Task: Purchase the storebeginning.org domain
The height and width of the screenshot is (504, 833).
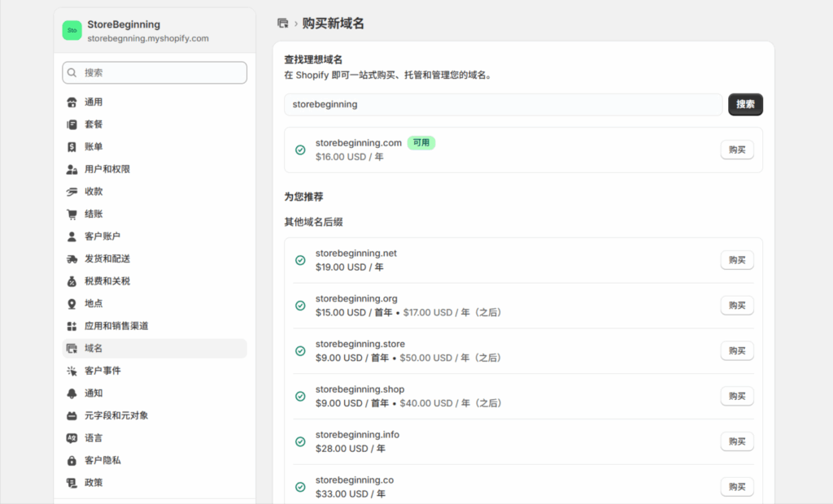Action: click(x=736, y=306)
